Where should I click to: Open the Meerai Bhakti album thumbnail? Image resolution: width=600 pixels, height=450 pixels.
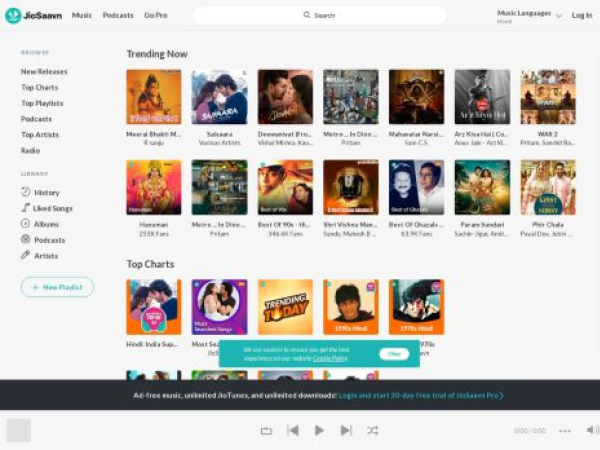pyautogui.click(x=154, y=97)
